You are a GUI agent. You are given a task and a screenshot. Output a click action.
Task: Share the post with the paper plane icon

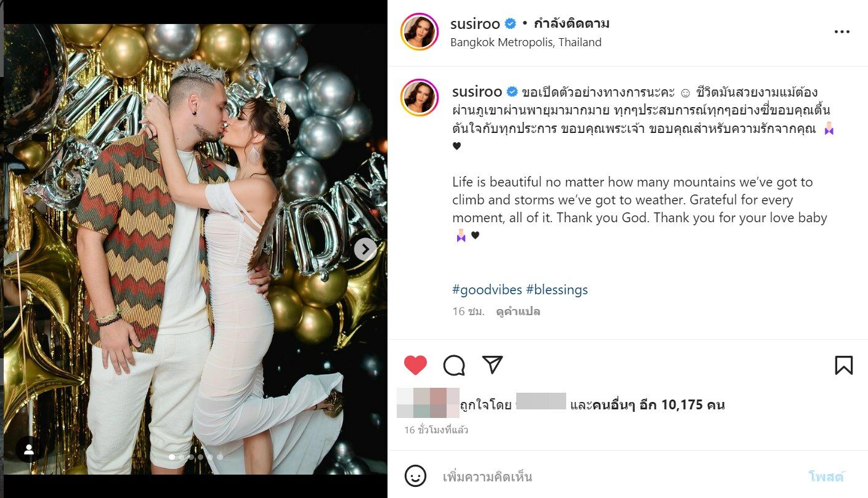(x=492, y=364)
